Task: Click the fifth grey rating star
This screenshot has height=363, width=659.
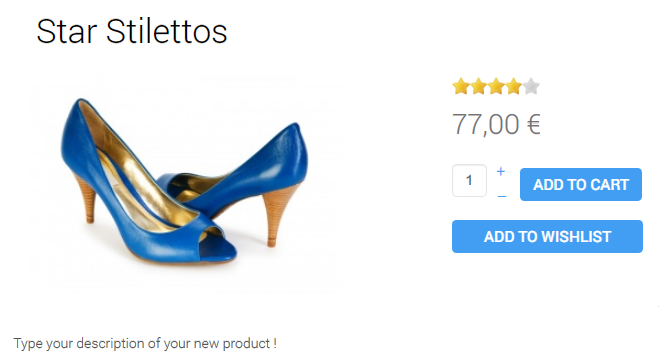Action: tap(531, 87)
